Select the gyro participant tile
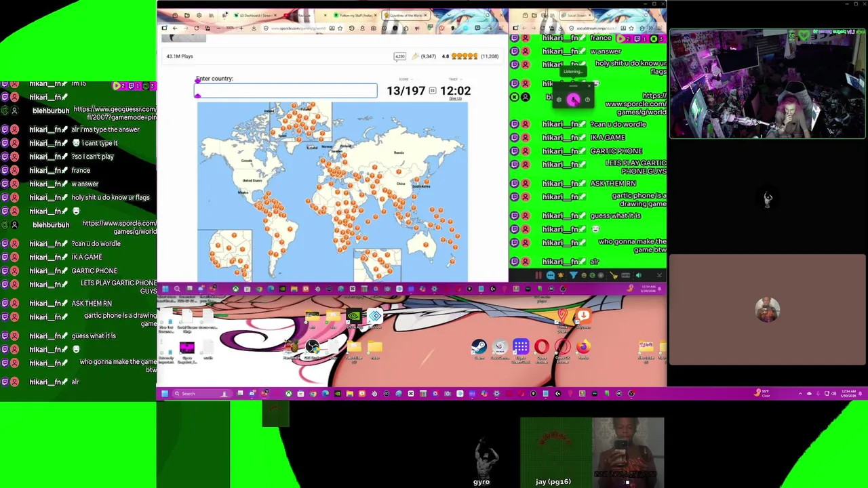 [x=481, y=453]
